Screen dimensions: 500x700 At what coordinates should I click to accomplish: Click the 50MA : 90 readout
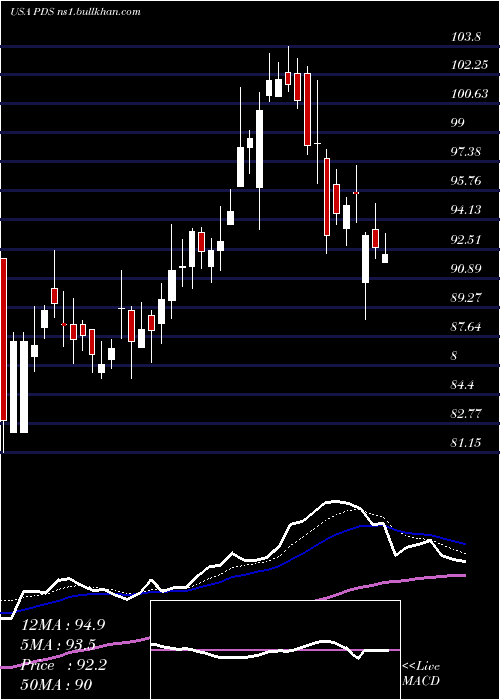tap(57, 685)
